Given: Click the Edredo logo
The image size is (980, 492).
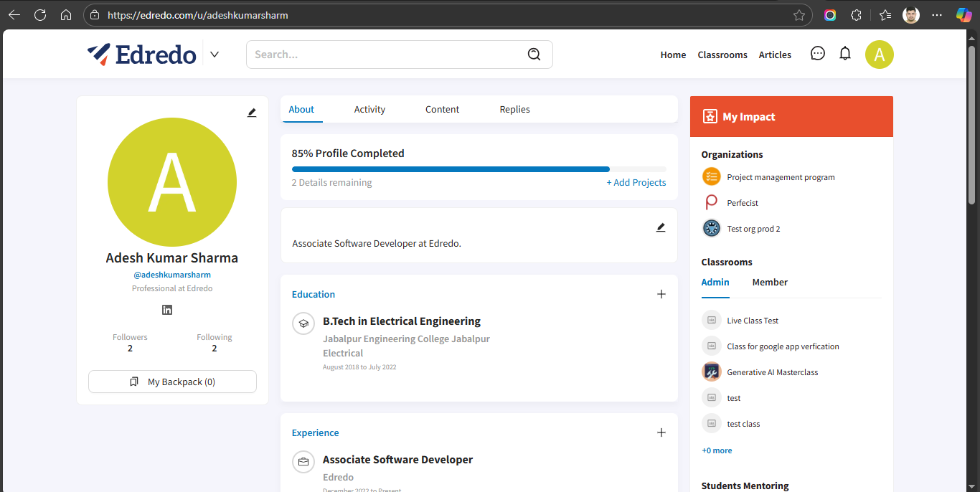Looking at the screenshot, I should 142,55.
